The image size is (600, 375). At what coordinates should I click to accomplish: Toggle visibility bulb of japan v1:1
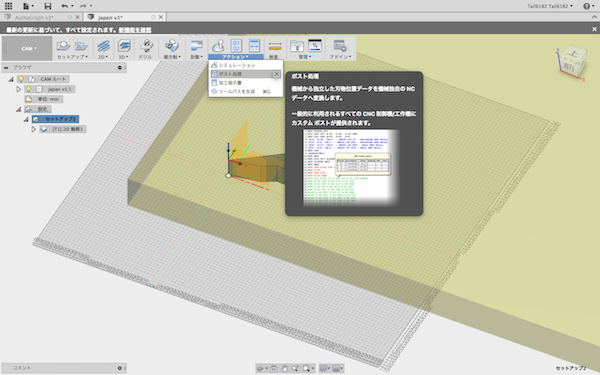coord(28,89)
